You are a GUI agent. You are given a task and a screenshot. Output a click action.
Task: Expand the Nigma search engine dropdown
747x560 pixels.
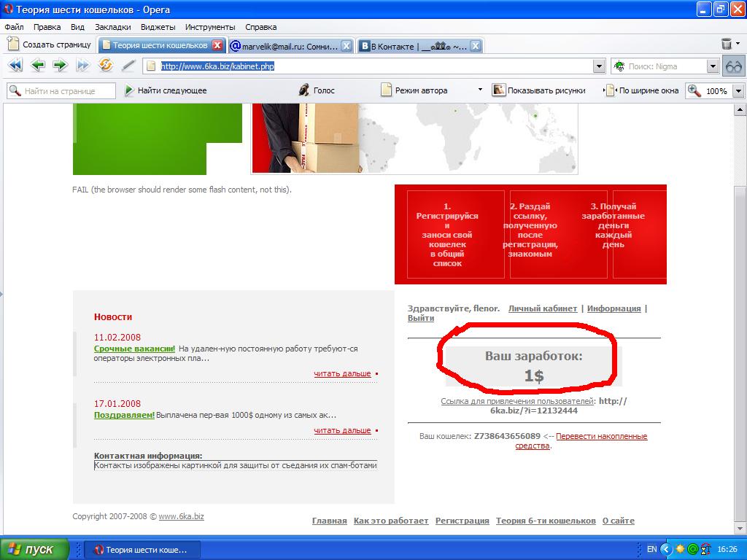coord(713,66)
